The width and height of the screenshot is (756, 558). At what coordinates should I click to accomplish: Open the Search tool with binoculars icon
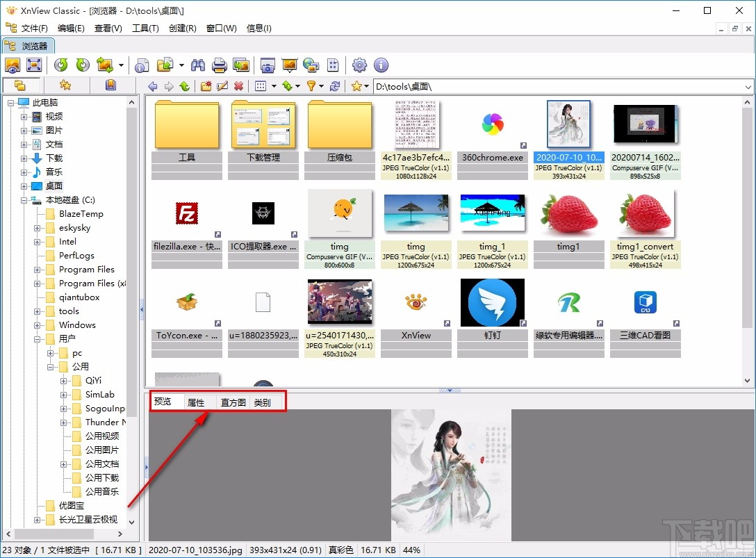[198, 65]
